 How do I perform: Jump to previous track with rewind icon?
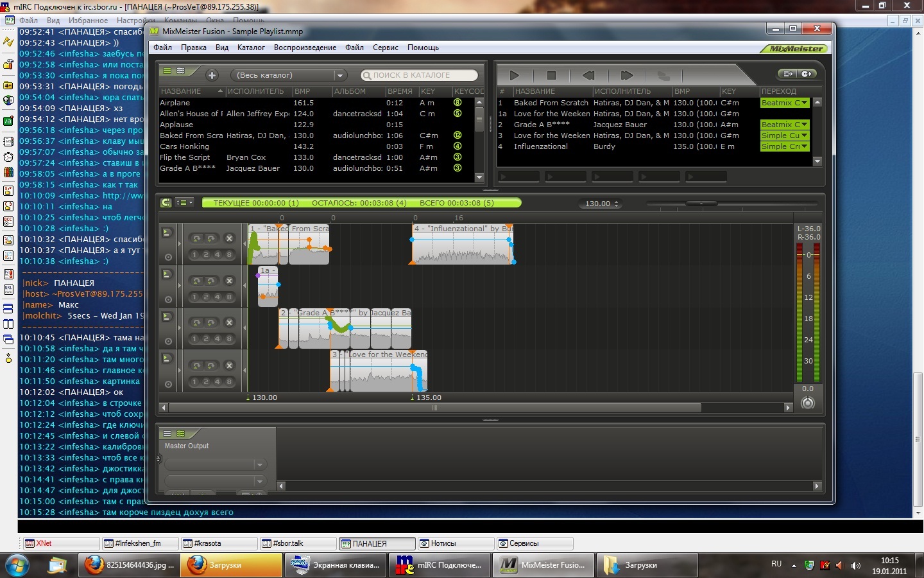(x=588, y=75)
